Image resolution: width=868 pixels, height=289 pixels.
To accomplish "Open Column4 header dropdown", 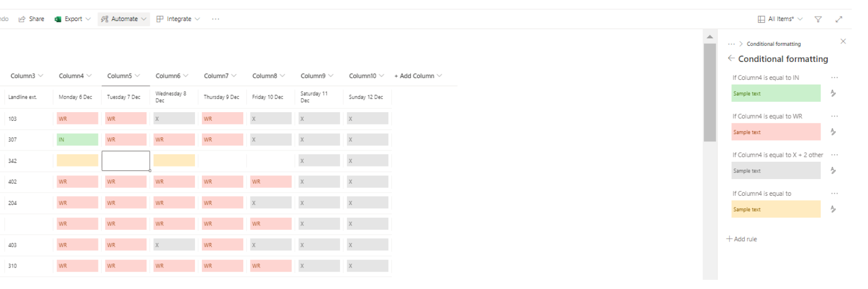I will [75, 76].
